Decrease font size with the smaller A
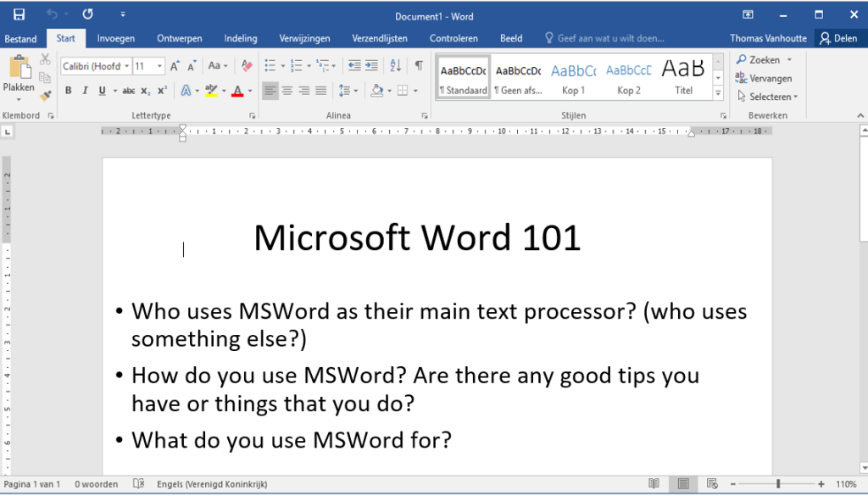This screenshot has width=868, height=496. click(192, 66)
